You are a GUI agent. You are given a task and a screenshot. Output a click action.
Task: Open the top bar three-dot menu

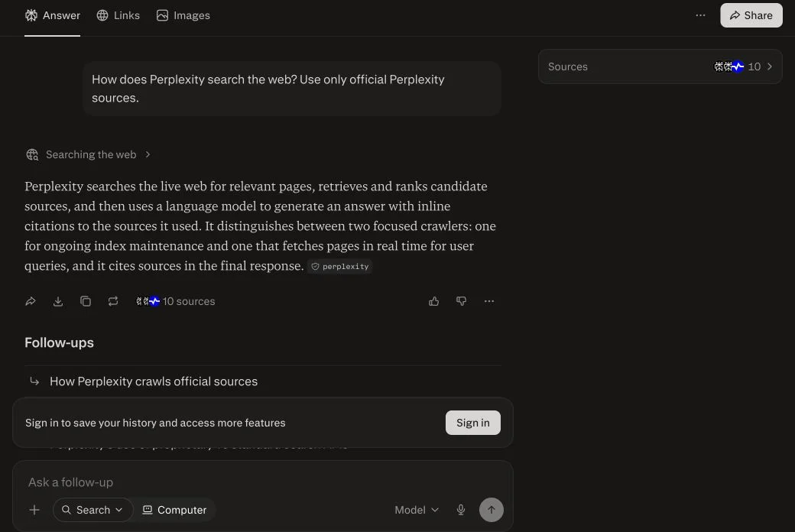click(700, 15)
